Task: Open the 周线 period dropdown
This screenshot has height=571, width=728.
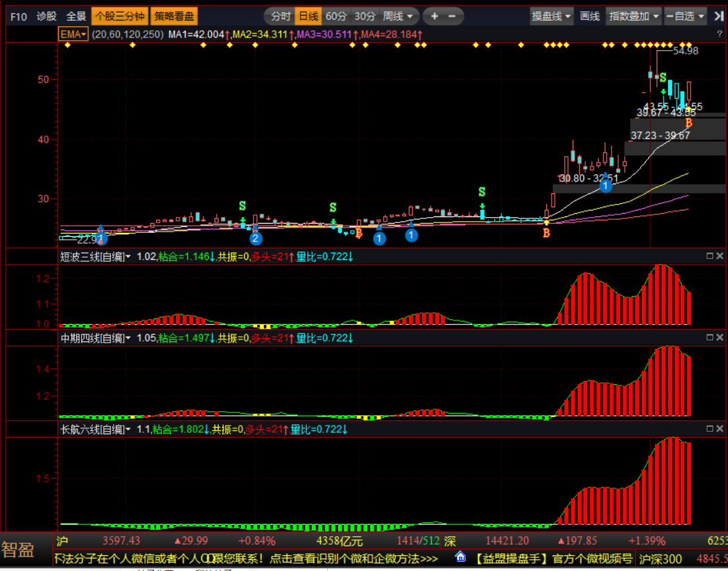Action: click(398, 16)
